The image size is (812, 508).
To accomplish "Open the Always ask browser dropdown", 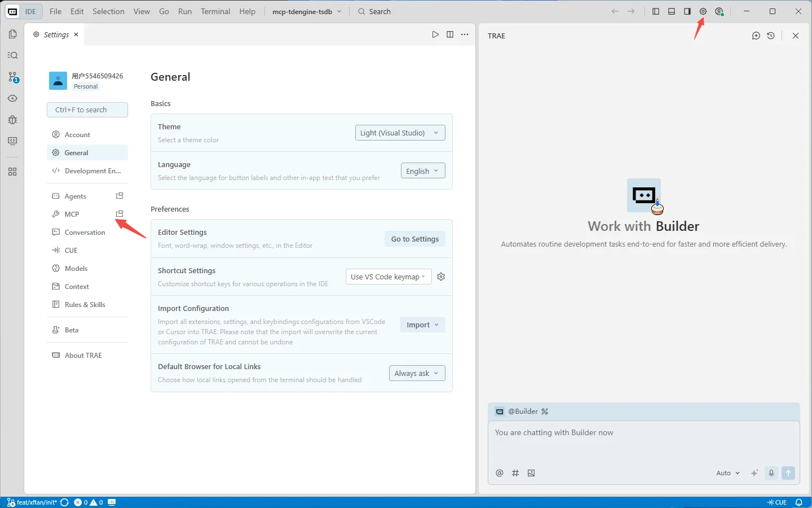I will coord(417,373).
